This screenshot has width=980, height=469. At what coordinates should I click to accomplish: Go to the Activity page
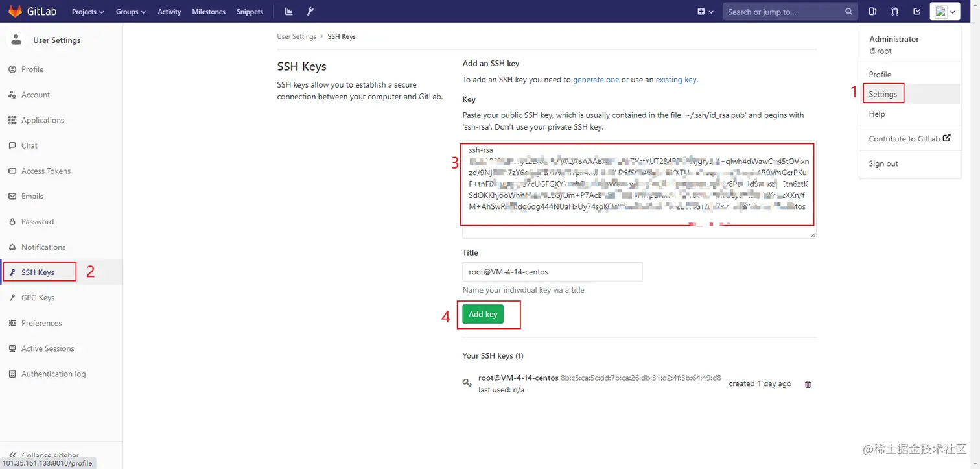coord(169,12)
